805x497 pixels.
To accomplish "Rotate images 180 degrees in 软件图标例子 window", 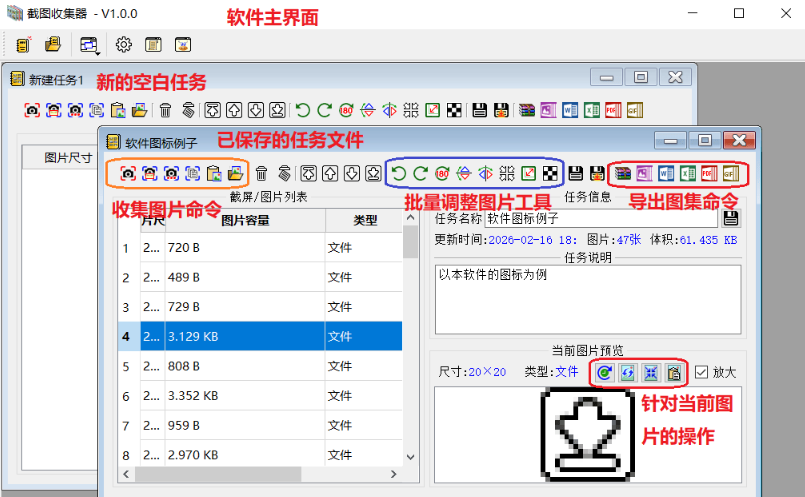I will 442,174.
